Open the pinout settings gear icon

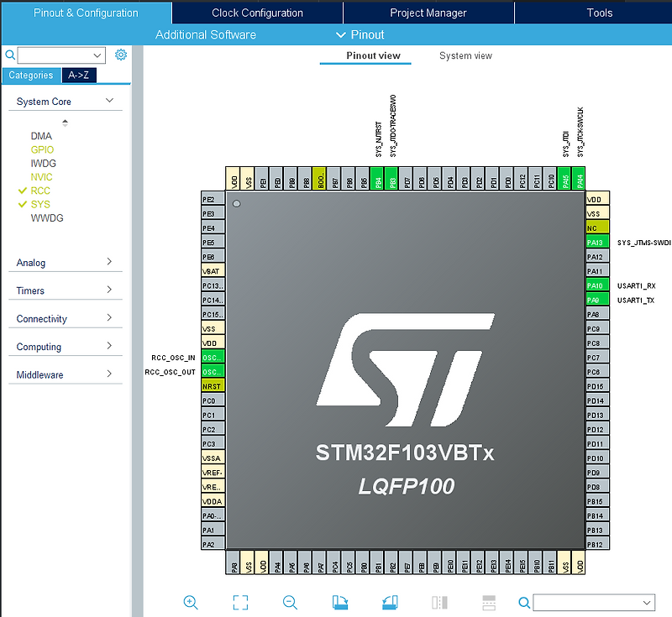click(x=121, y=54)
